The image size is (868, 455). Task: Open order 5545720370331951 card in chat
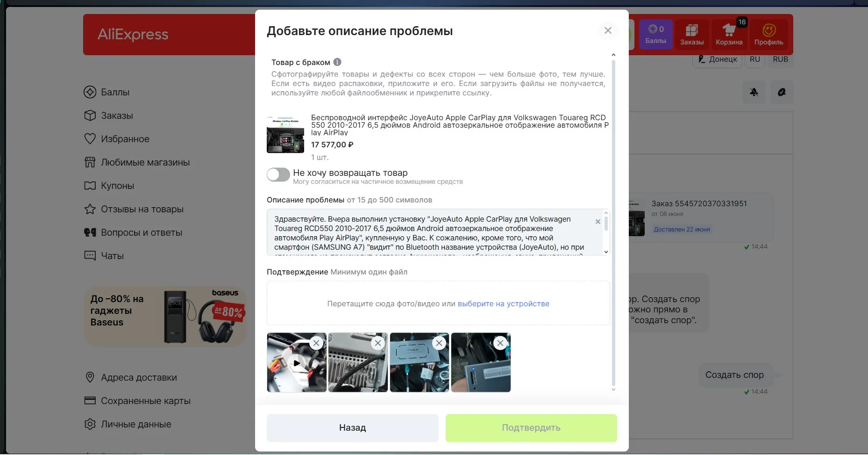(701, 217)
